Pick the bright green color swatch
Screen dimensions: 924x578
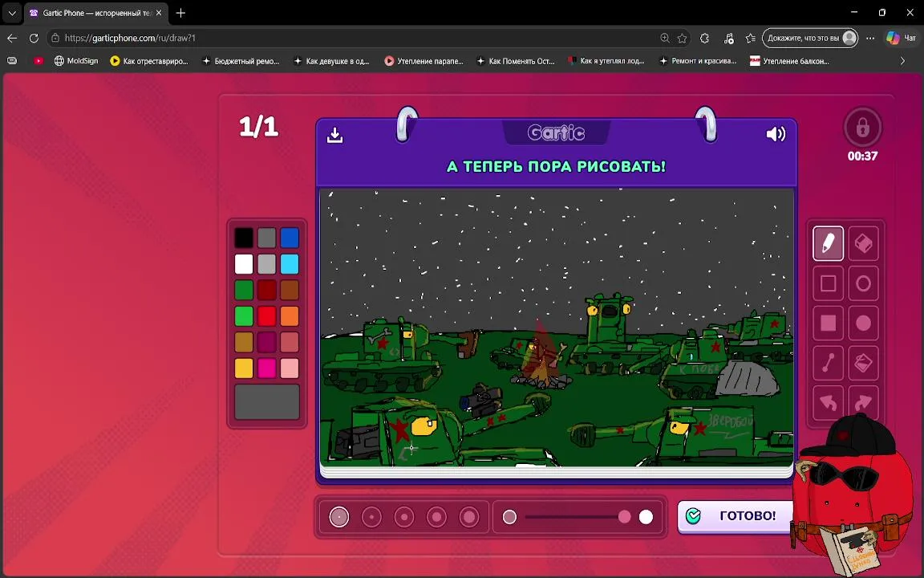point(244,316)
